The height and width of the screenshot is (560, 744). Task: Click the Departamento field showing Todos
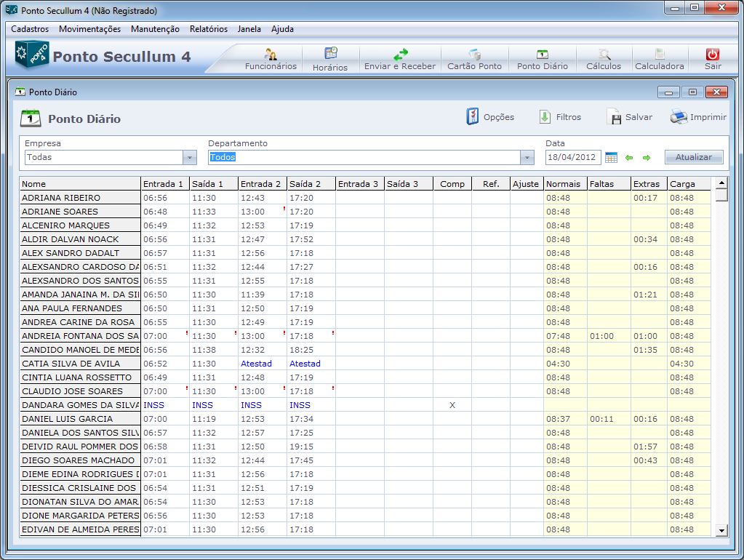364,157
